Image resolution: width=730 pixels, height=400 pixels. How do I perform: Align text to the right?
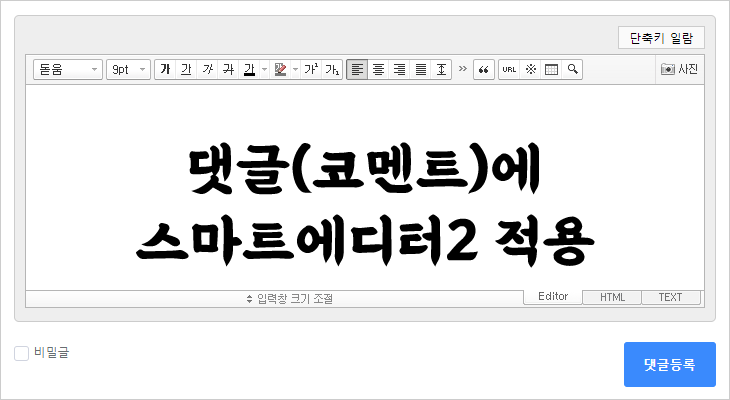pyautogui.click(x=399, y=70)
